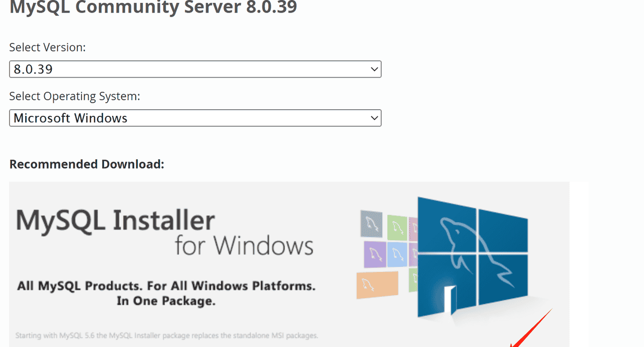This screenshot has width=644, height=347.
Task: Click the open white door on the logo
Action: coord(449,301)
